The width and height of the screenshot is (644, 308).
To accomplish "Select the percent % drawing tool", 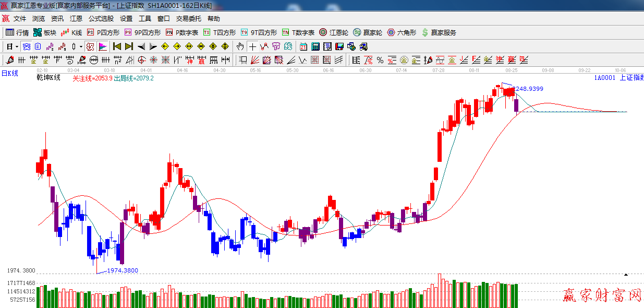I will 380,60.
